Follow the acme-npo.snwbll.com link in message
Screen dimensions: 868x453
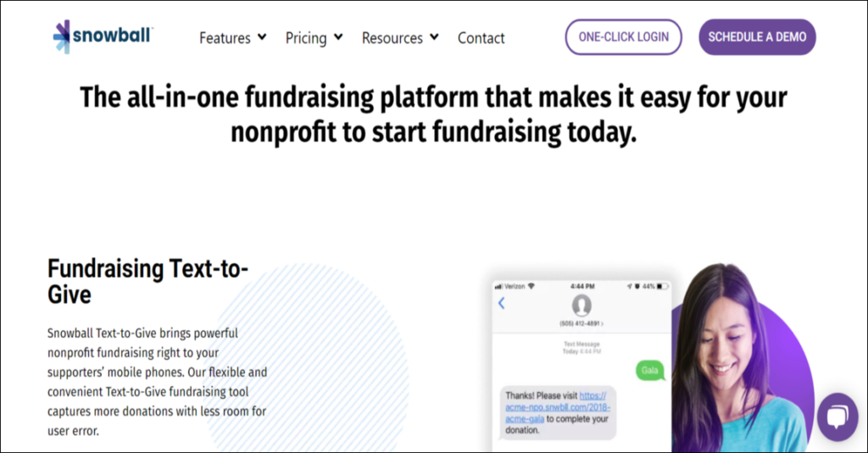coord(559,407)
